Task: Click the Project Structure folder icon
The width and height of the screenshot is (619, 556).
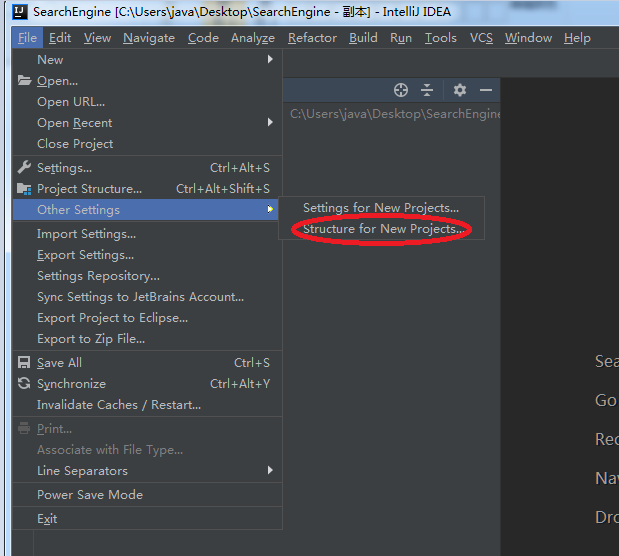Action: [24, 189]
